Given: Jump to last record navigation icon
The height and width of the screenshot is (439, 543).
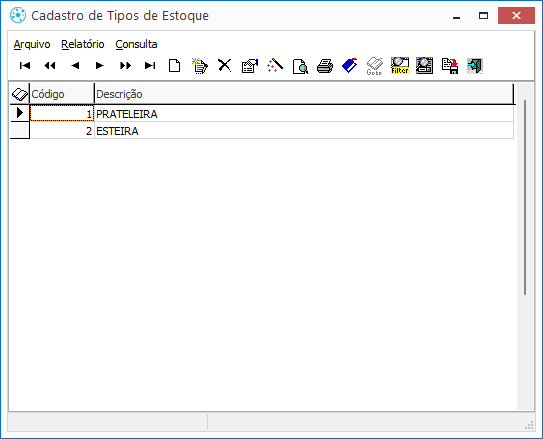Looking at the screenshot, I should [x=150, y=65].
